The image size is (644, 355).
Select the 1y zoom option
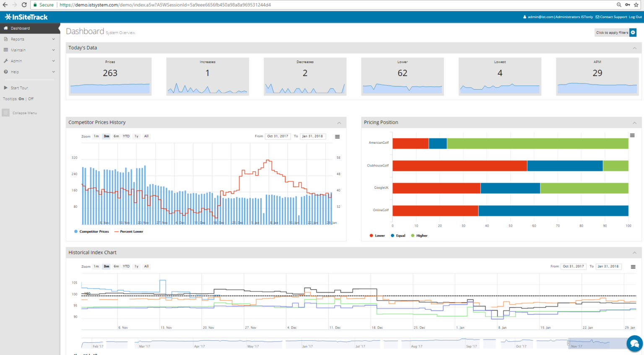click(136, 136)
